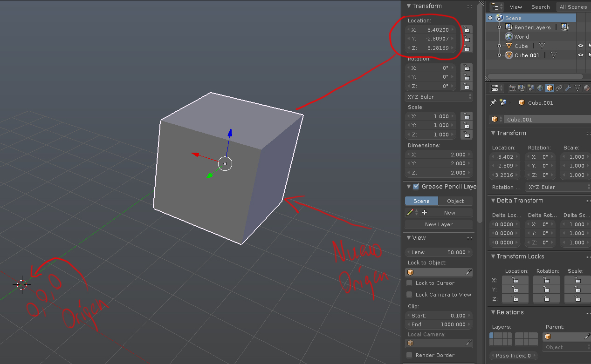The image size is (591, 364).
Task: Expand the RenderLayers node in outliner
Action: (499, 27)
